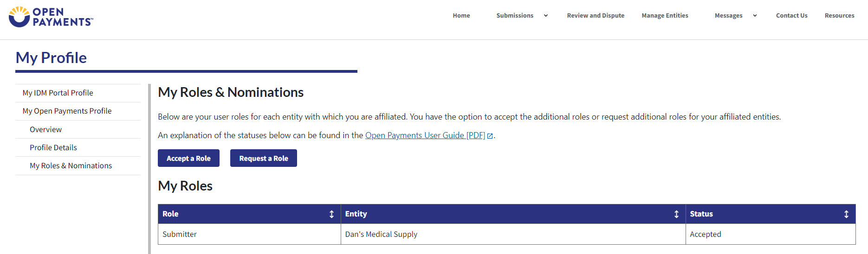Click external link icon beside User Guide
The width and height of the screenshot is (868, 254).
point(490,136)
